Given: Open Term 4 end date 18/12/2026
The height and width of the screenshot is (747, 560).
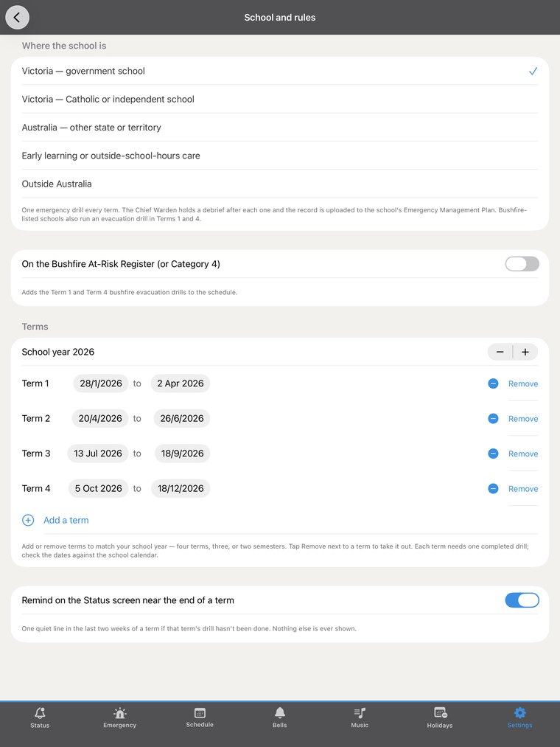Looking at the screenshot, I should 181,488.
